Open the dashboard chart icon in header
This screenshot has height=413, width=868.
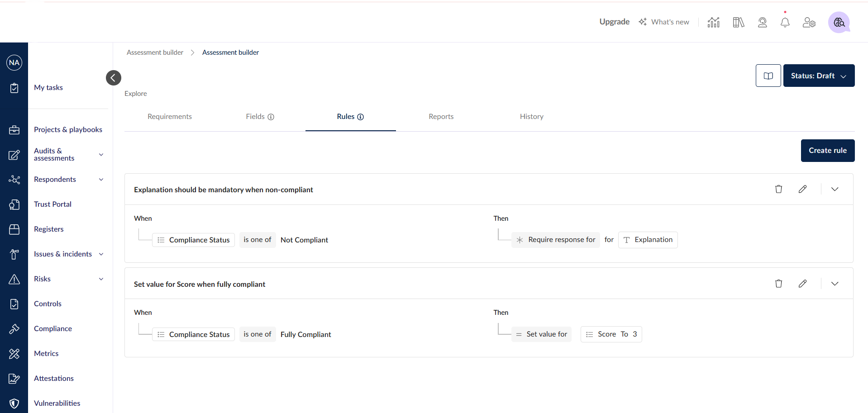(x=714, y=22)
